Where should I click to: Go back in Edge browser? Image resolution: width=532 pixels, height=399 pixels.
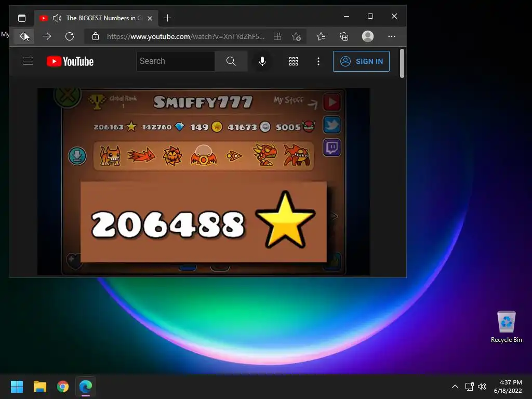[x=24, y=36]
